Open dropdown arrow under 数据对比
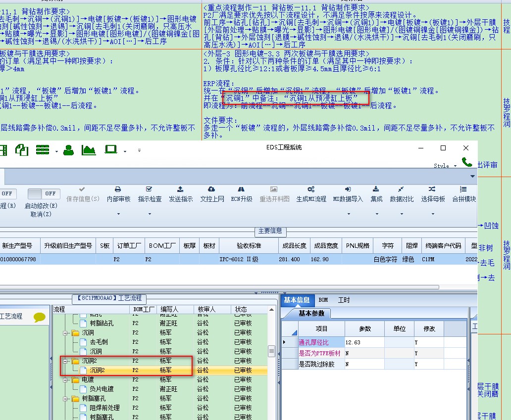The height and width of the screenshot is (420, 511). 402,214
